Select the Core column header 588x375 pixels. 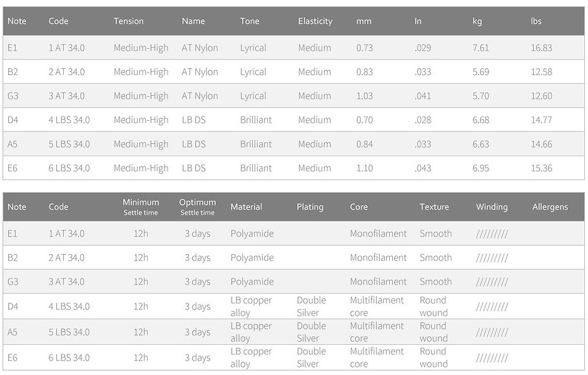(x=358, y=207)
